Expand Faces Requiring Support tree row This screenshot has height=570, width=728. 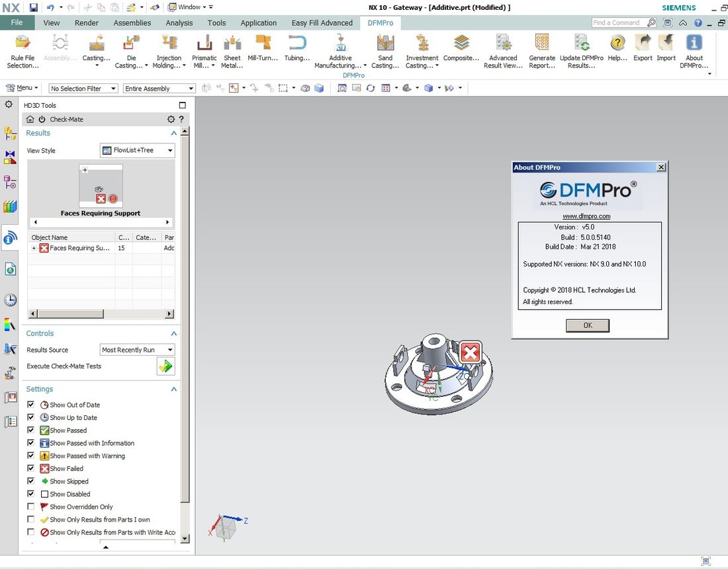(x=34, y=248)
